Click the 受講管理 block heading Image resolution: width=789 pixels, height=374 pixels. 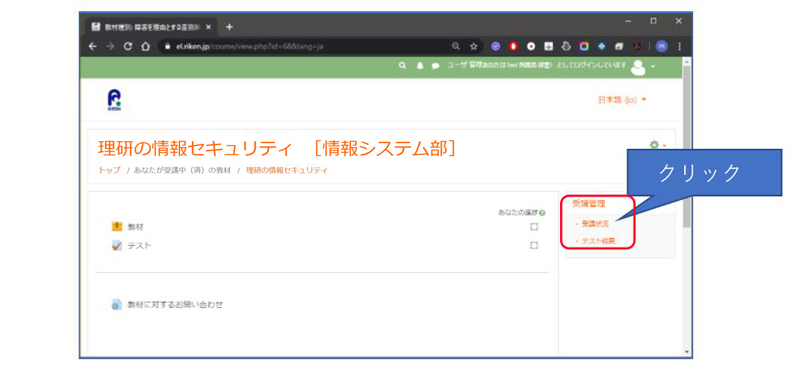point(589,204)
